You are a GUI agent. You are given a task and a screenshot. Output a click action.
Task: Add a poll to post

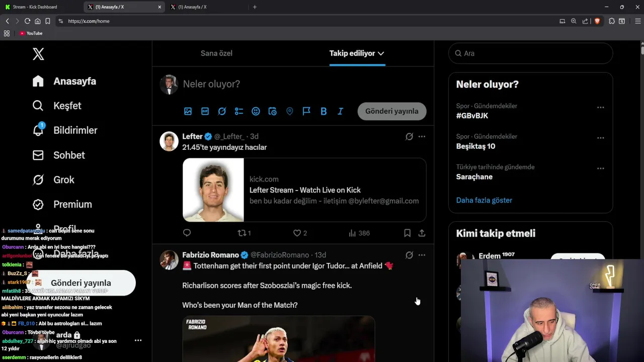pos(239,111)
